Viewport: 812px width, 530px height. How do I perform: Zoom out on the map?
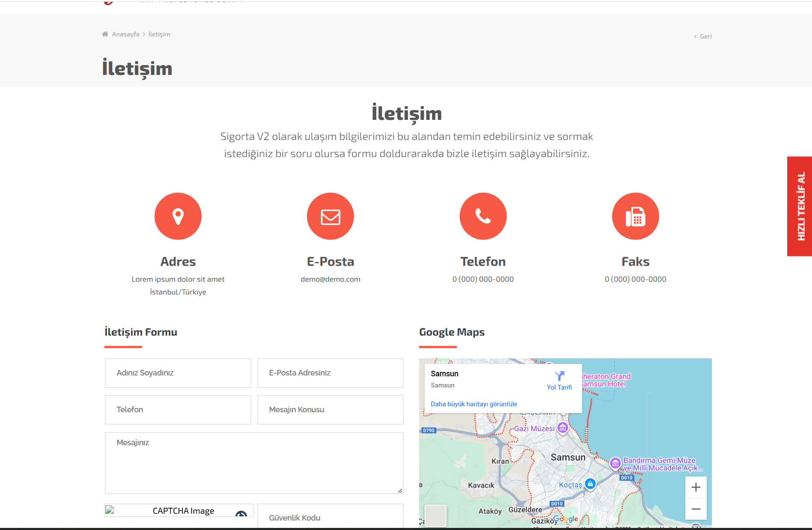pyautogui.click(x=696, y=509)
